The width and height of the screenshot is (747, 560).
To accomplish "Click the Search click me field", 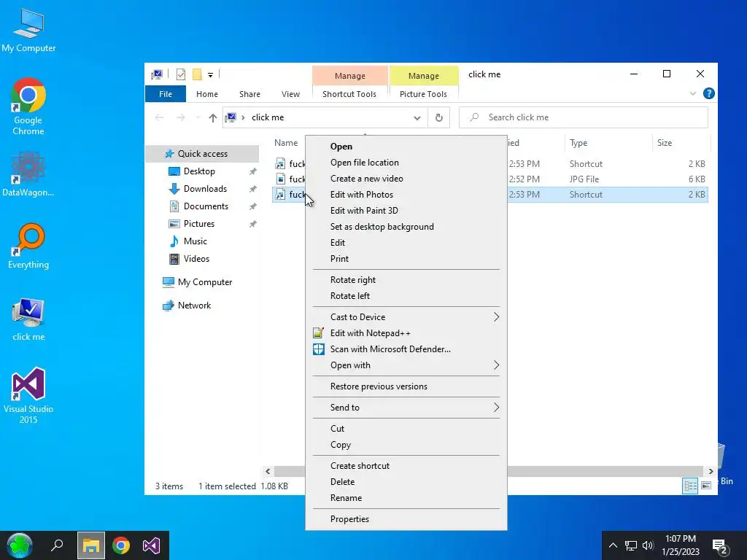I will point(584,117).
